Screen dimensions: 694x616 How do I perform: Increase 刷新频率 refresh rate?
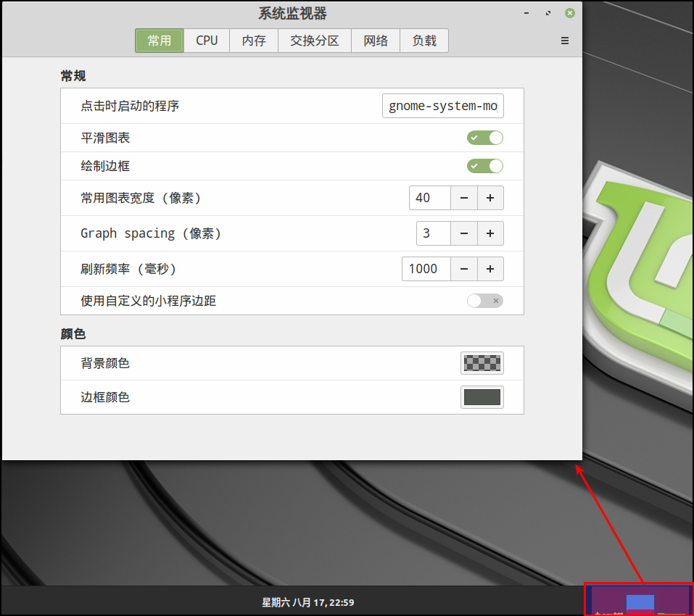point(490,268)
